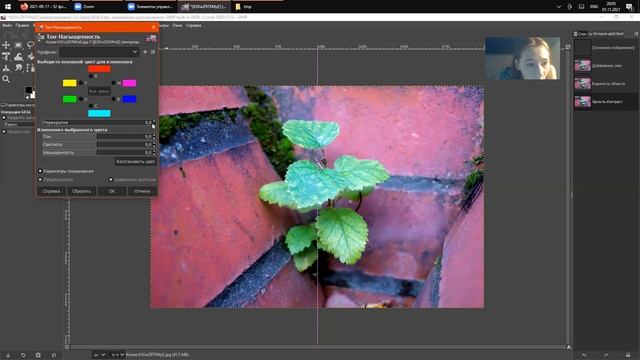
Task: Switch to the Undo History tab
Action: 606,34
